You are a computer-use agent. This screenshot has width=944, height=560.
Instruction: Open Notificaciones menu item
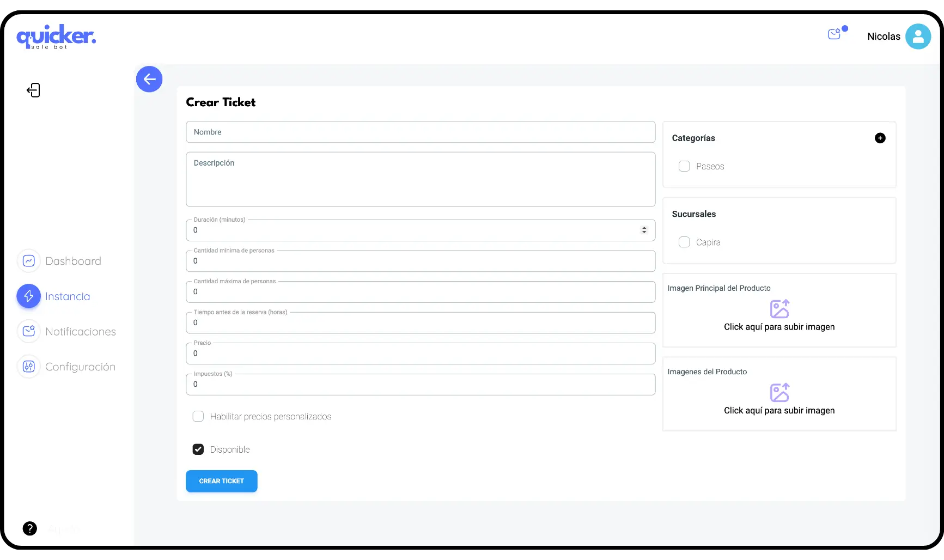67,331
